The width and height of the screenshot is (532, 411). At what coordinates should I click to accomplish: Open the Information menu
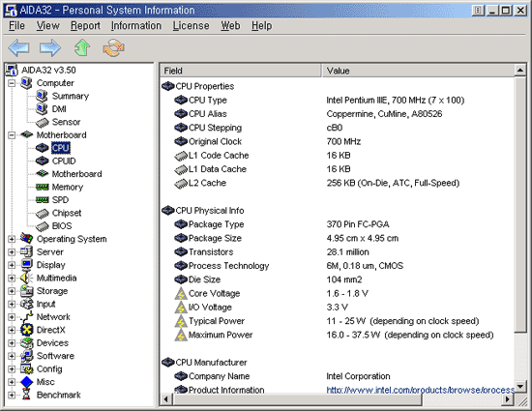coord(136,26)
